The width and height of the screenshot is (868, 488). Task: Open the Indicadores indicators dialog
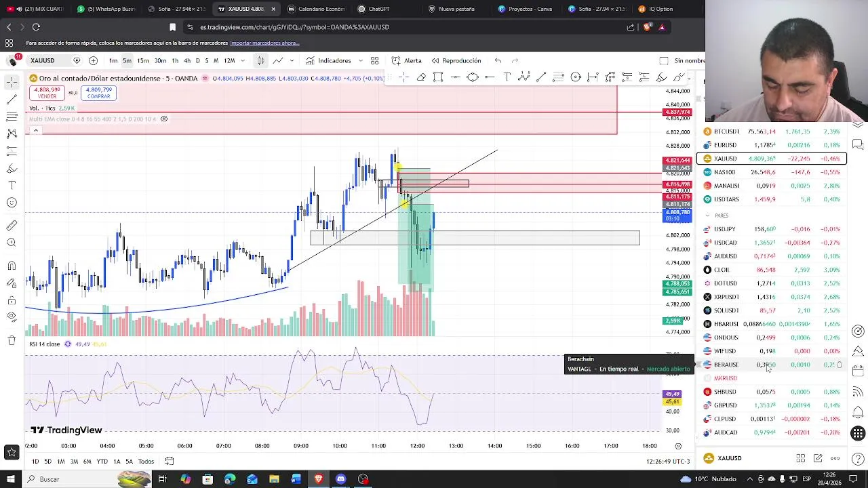tap(328, 61)
